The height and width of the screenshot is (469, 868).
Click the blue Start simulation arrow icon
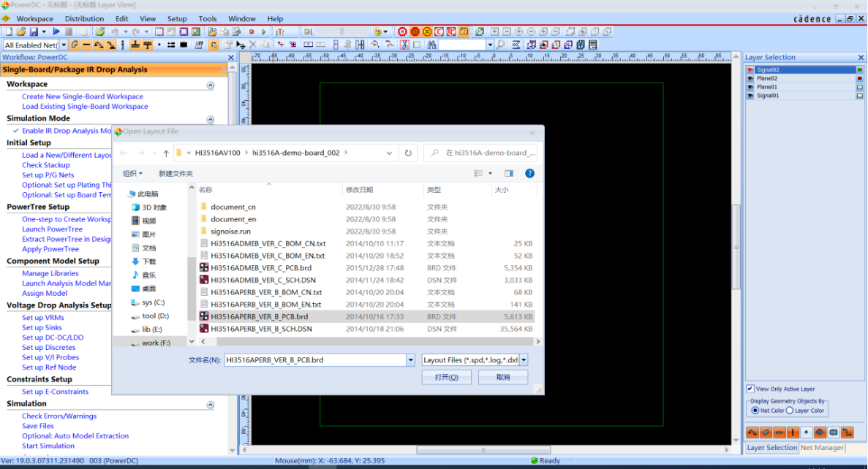pyautogui.click(x=56, y=31)
